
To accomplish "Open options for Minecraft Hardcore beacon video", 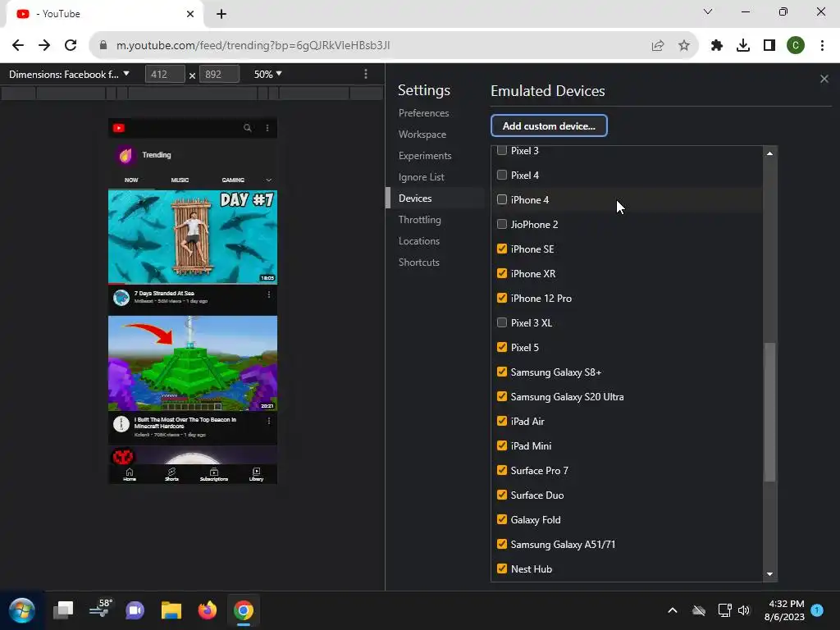I will pyautogui.click(x=269, y=421).
